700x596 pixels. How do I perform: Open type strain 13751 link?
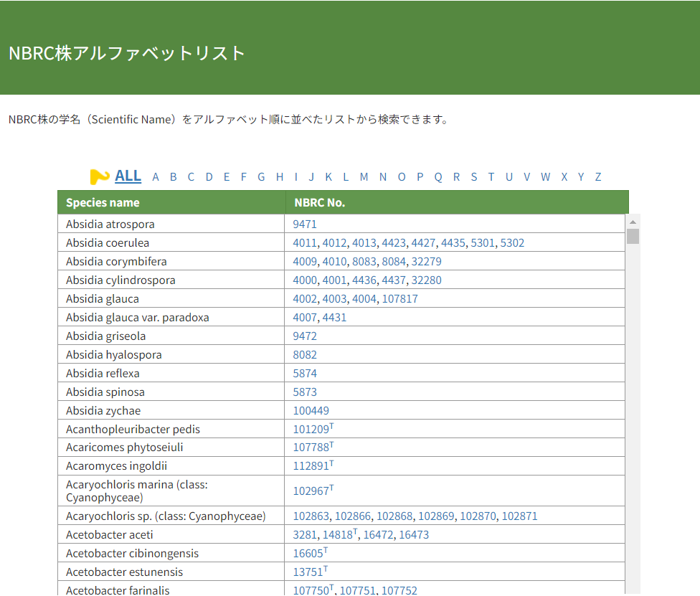(311, 572)
